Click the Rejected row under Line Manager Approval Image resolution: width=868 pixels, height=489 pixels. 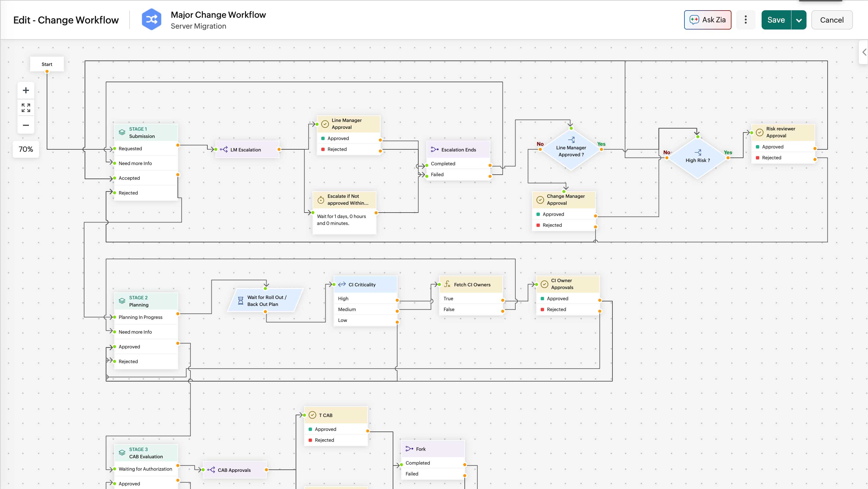tap(348, 149)
